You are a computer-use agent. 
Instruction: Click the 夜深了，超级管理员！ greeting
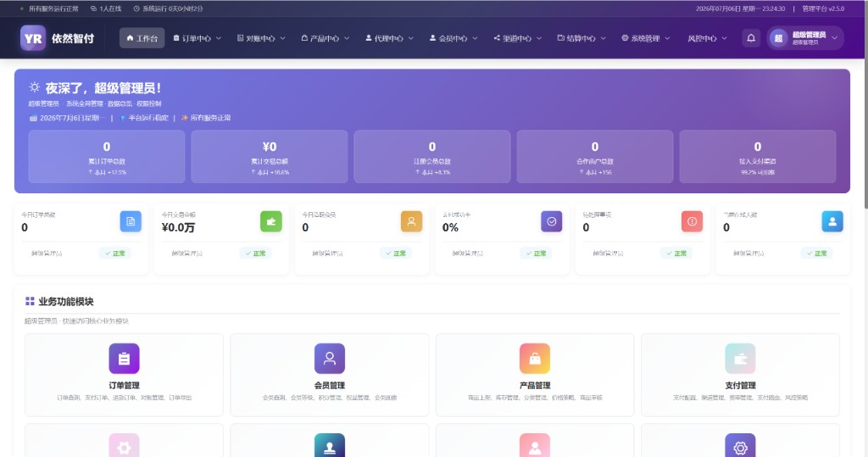pos(103,88)
